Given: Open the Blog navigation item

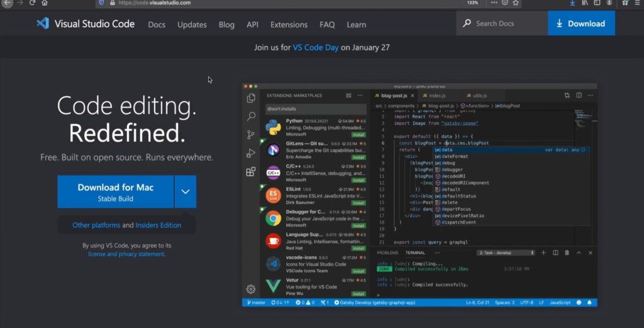Looking at the screenshot, I should [226, 25].
